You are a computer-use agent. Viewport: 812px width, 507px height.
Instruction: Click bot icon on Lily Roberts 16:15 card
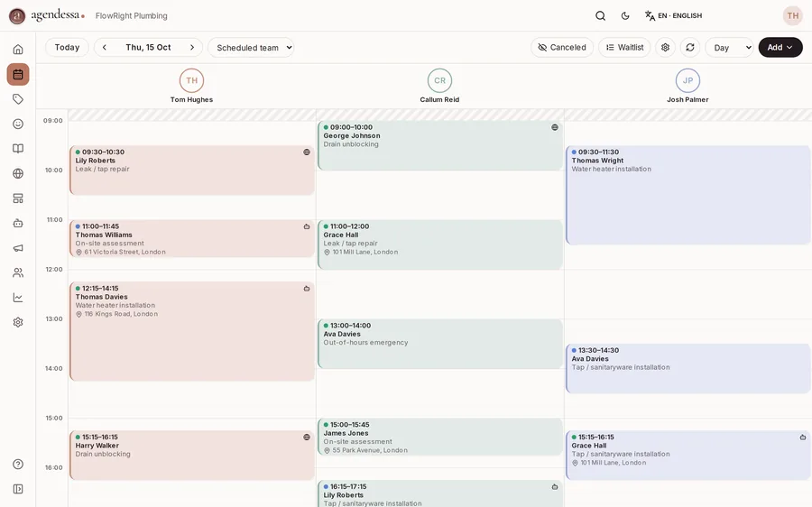point(555,487)
